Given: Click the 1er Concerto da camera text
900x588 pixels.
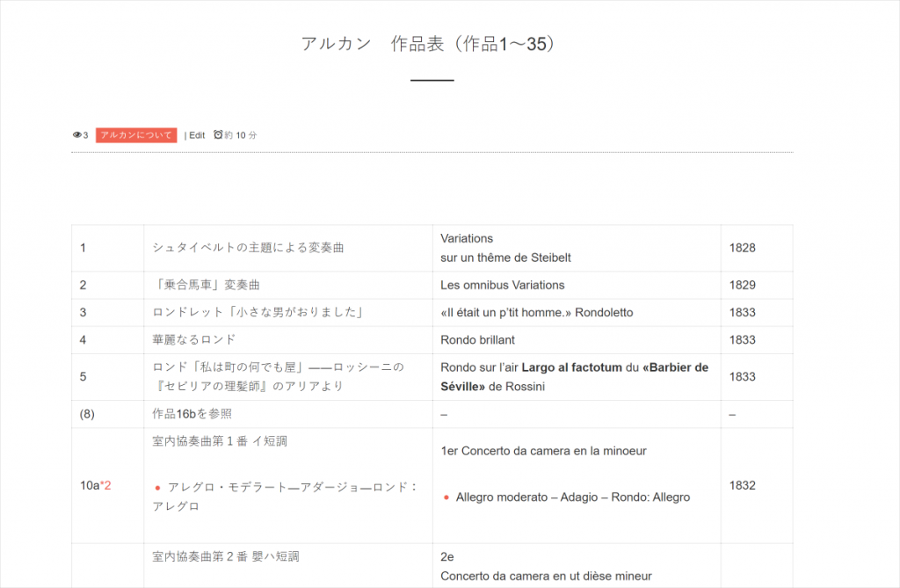Looking at the screenshot, I should coord(543,451).
